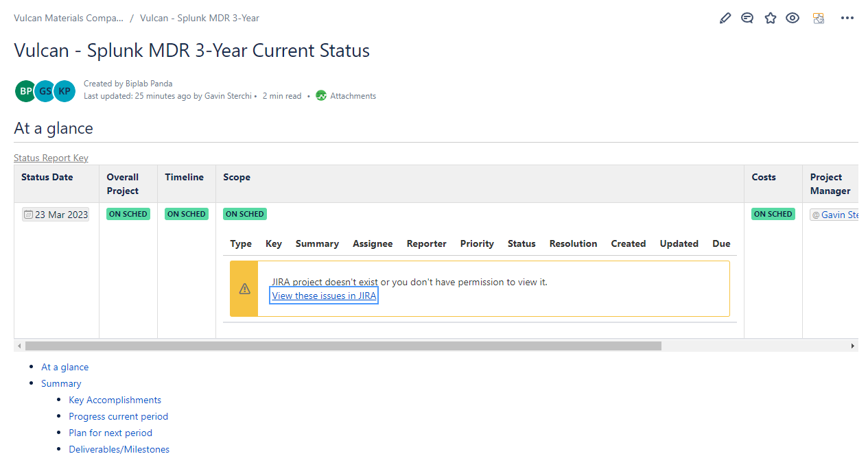The height and width of the screenshot is (456, 868).
Task: Click the KP avatar
Action: (x=64, y=91)
